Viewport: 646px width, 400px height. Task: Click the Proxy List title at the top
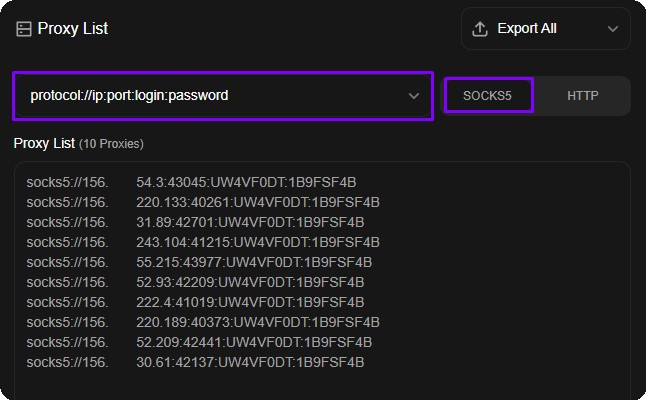(72, 29)
